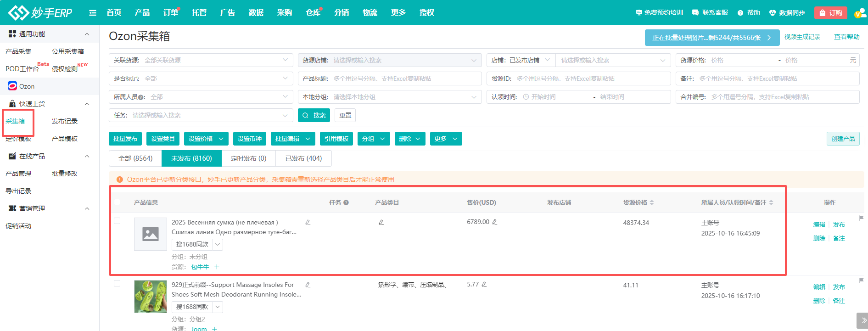Click the hamburger menu icon beside logo
868x331 pixels.
93,13
